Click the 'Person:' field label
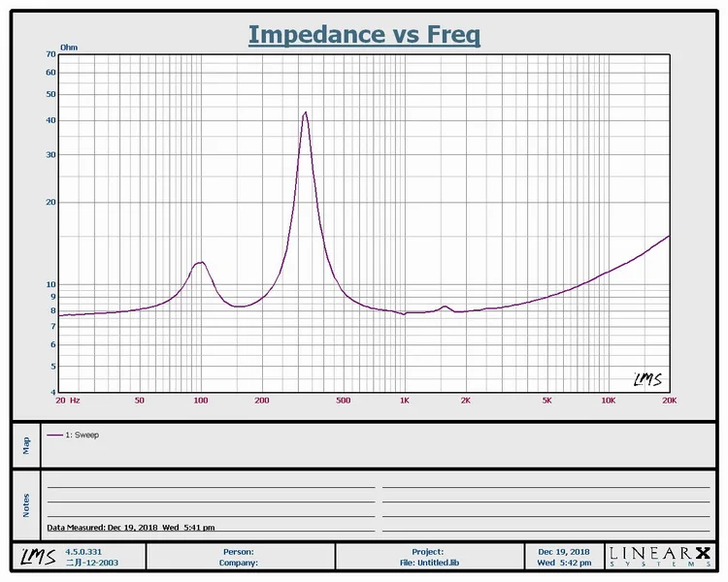 pyautogui.click(x=238, y=551)
